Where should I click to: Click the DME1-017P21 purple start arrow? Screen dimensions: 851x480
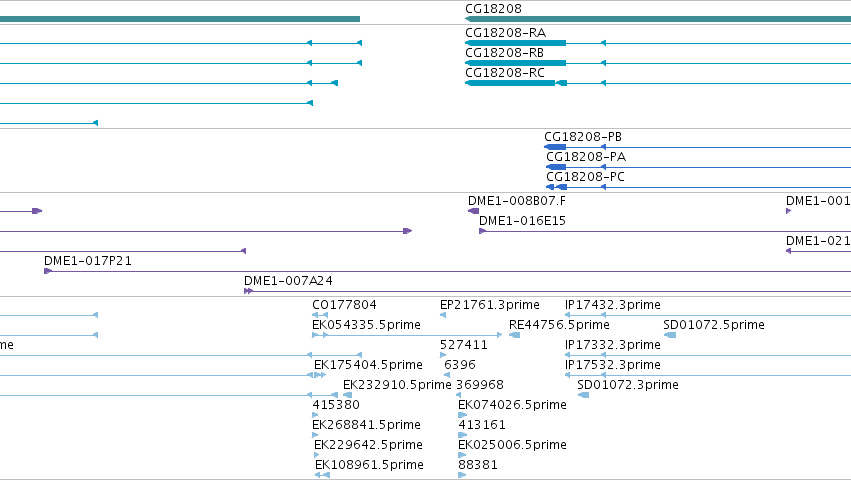(x=48, y=271)
